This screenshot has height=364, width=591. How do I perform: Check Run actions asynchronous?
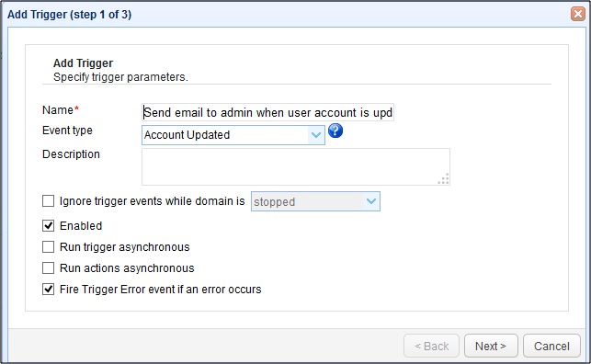(x=48, y=267)
